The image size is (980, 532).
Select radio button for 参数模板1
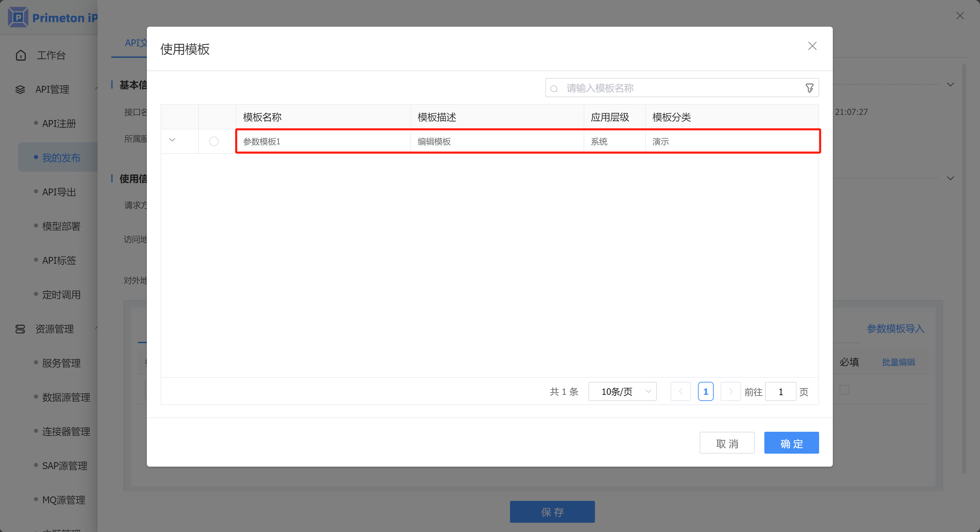[214, 141]
